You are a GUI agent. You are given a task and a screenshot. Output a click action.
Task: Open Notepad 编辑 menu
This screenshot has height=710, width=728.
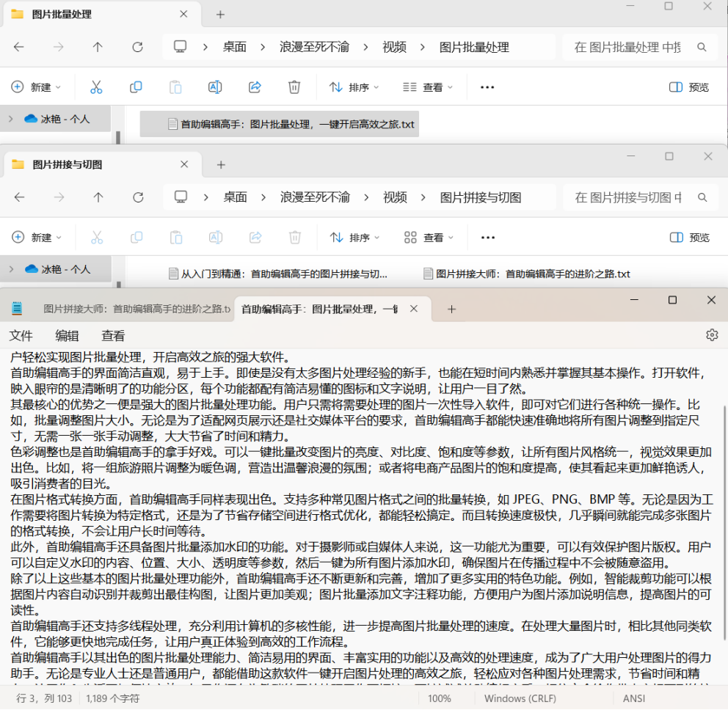click(x=67, y=335)
